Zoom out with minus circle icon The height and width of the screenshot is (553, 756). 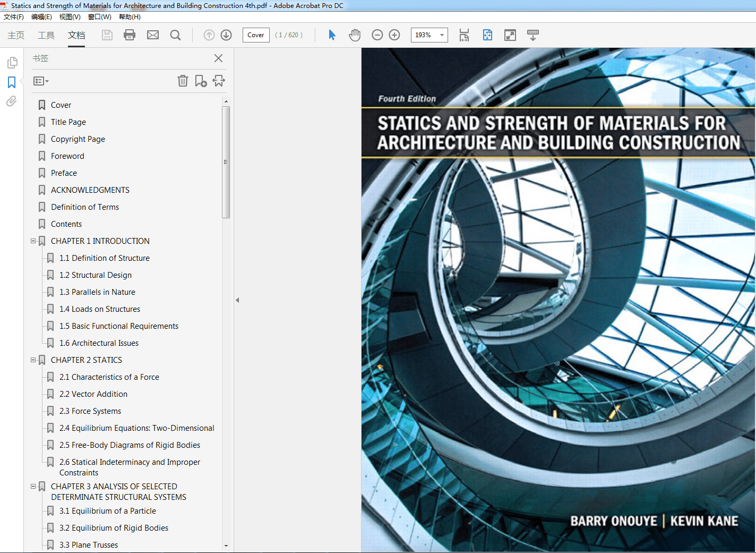coord(377,35)
